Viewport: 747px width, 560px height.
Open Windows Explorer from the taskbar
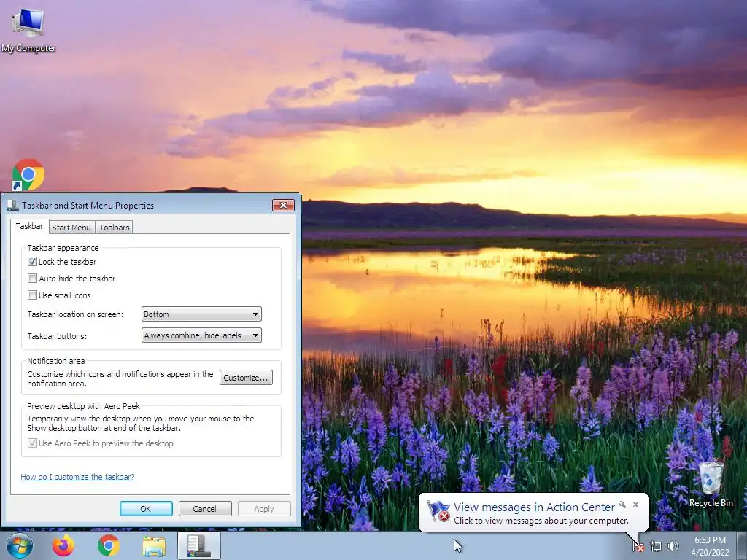(154, 546)
